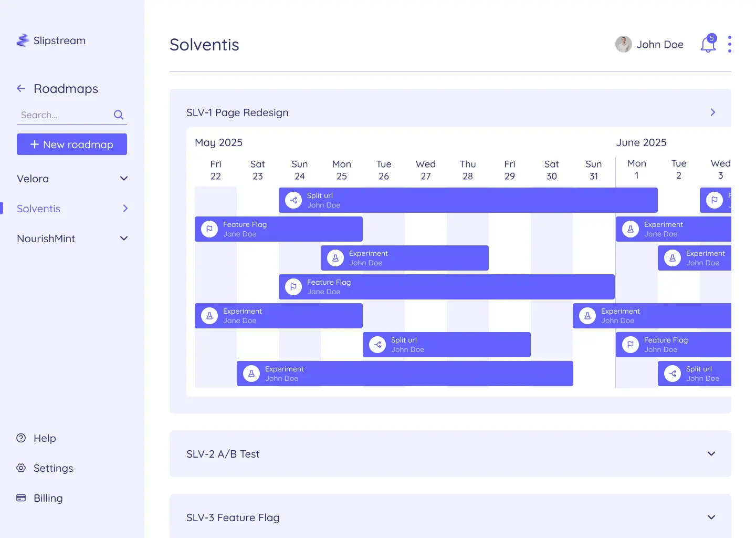Click the Settings gear icon

[20, 468]
